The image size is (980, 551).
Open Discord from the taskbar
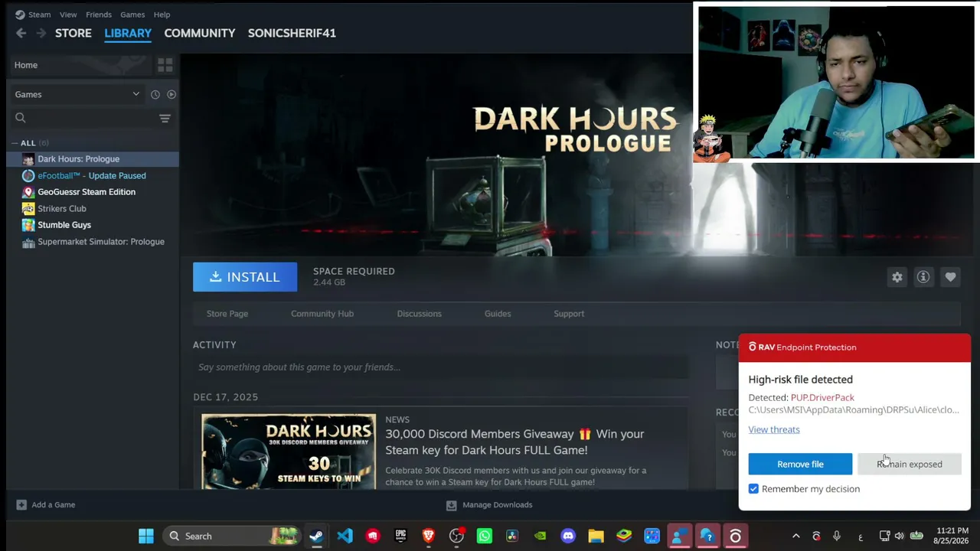click(x=568, y=536)
